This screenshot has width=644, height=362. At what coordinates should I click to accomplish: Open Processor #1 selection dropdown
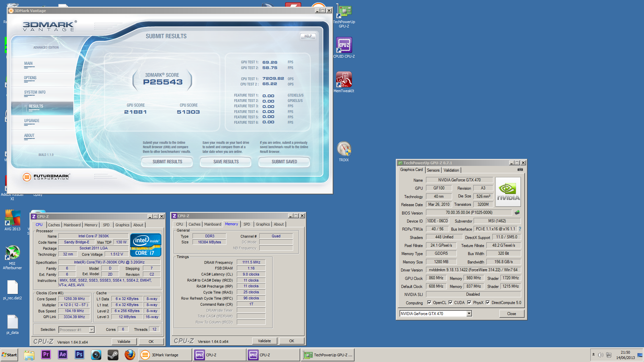tap(92, 330)
